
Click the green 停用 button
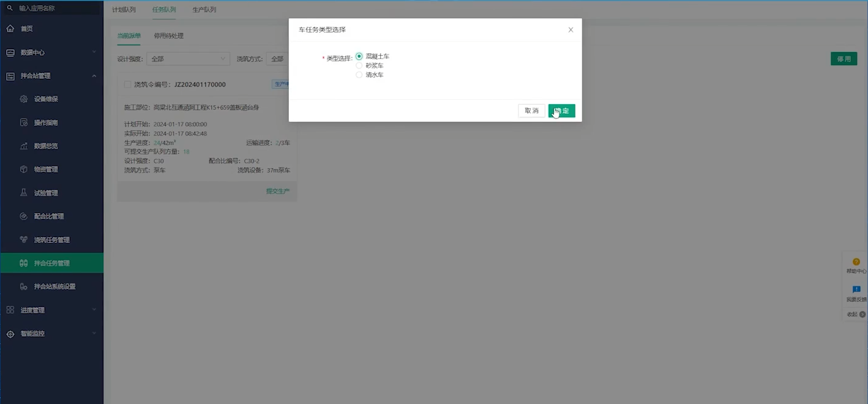point(844,59)
